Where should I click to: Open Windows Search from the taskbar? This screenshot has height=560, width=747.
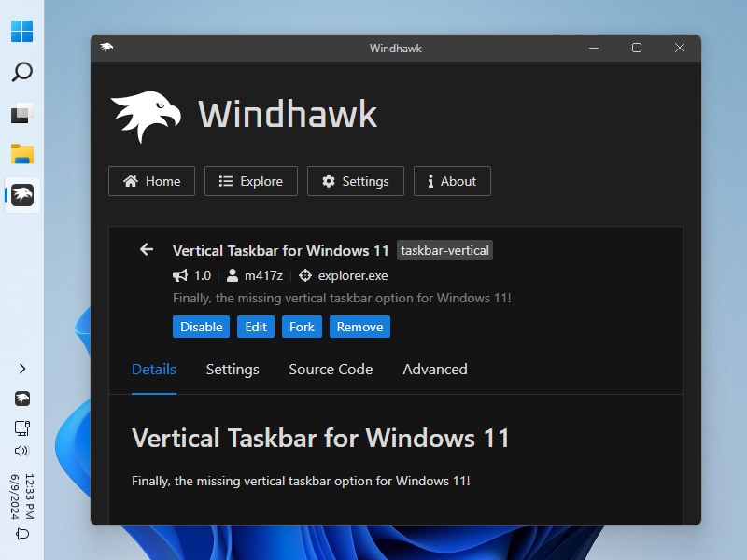pyautogui.click(x=21, y=71)
